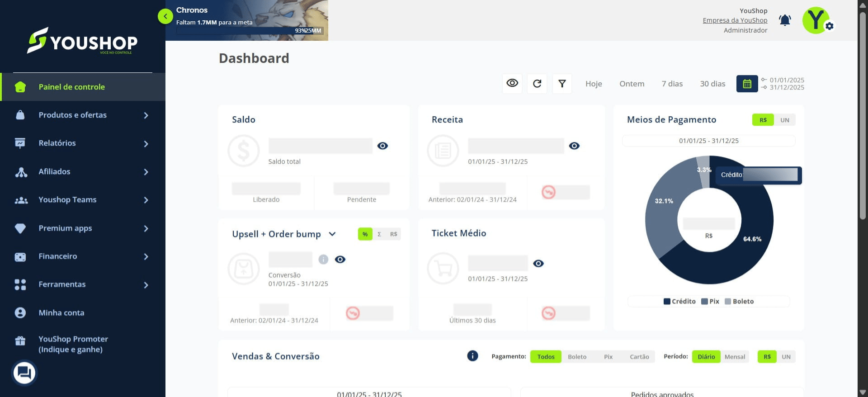Screen dimensions: 868x397
Task: Click the Saldo dollar coin icon
Action: [x=244, y=151]
